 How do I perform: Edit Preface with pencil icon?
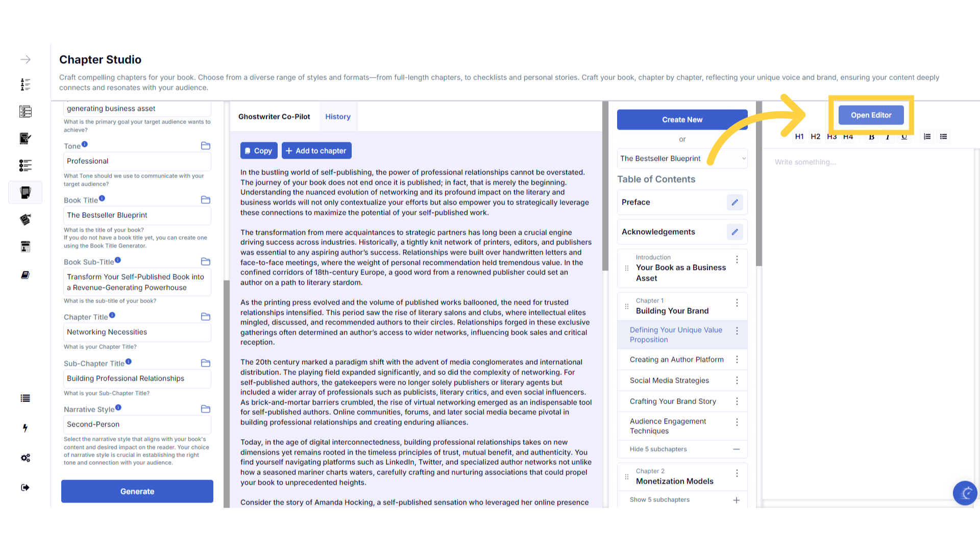coord(734,203)
